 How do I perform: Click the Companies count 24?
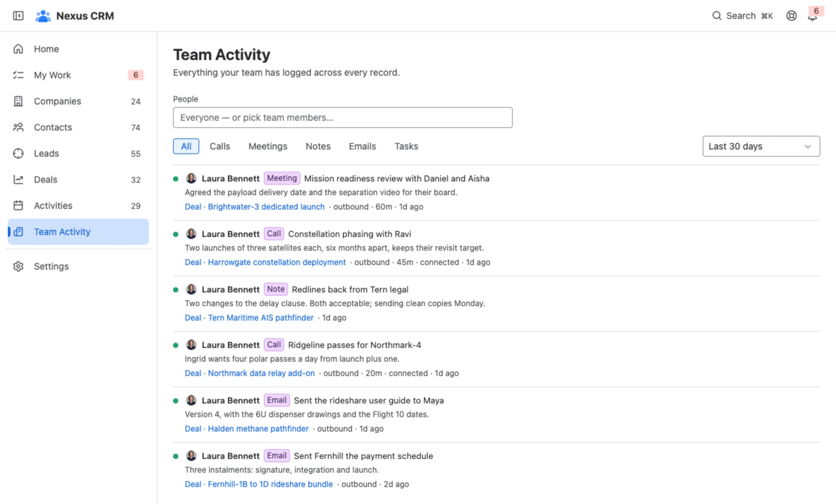pyautogui.click(x=136, y=102)
